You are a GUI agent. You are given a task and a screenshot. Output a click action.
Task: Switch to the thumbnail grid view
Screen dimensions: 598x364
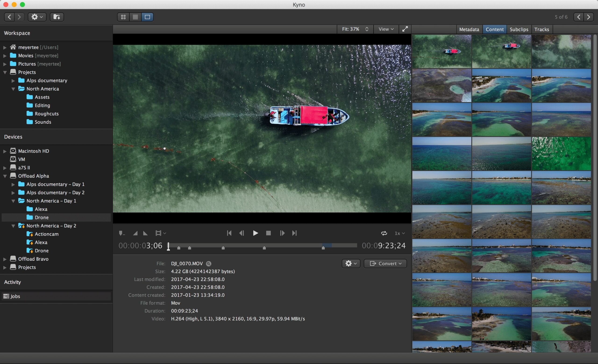point(123,17)
